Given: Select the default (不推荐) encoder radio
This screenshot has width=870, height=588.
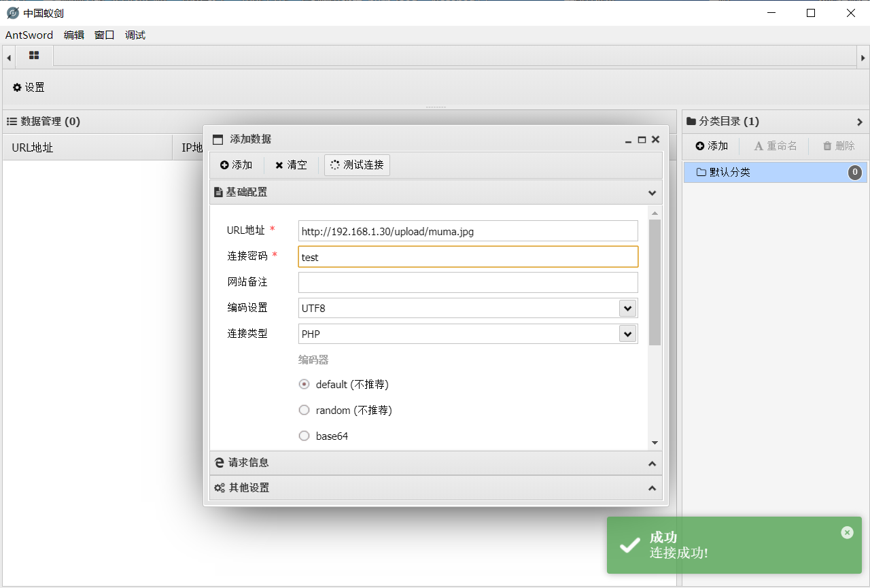Looking at the screenshot, I should click(x=304, y=384).
